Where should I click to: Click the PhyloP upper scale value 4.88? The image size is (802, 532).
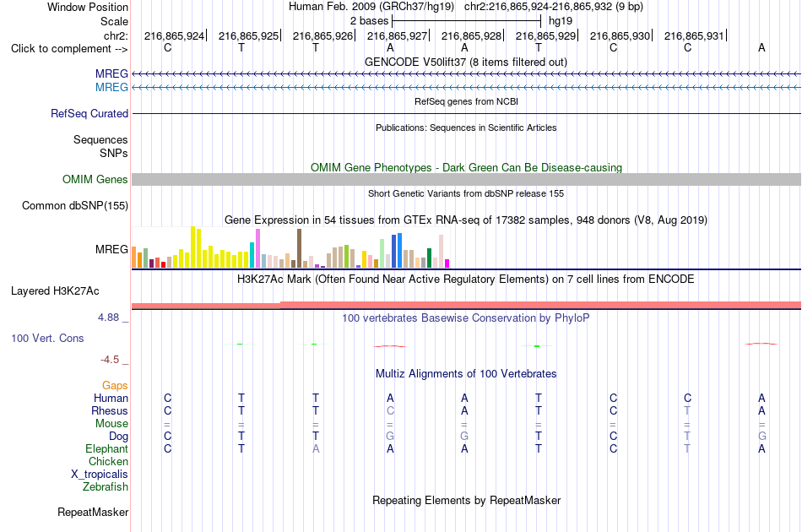coord(108,318)
